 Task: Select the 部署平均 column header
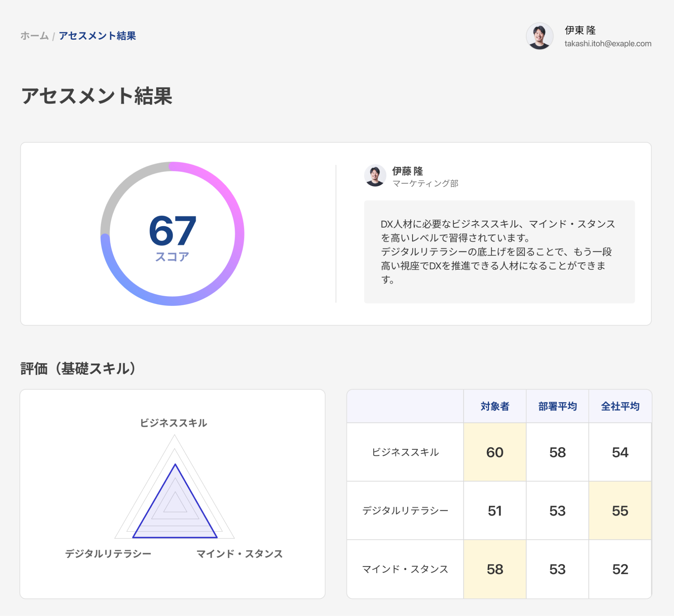[x=557, y=406]
